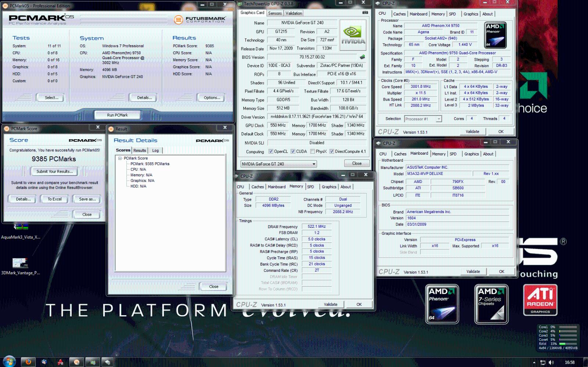
Task: Click the Futuremark logo in PCMark05
Action: click(x=200, y=19)
